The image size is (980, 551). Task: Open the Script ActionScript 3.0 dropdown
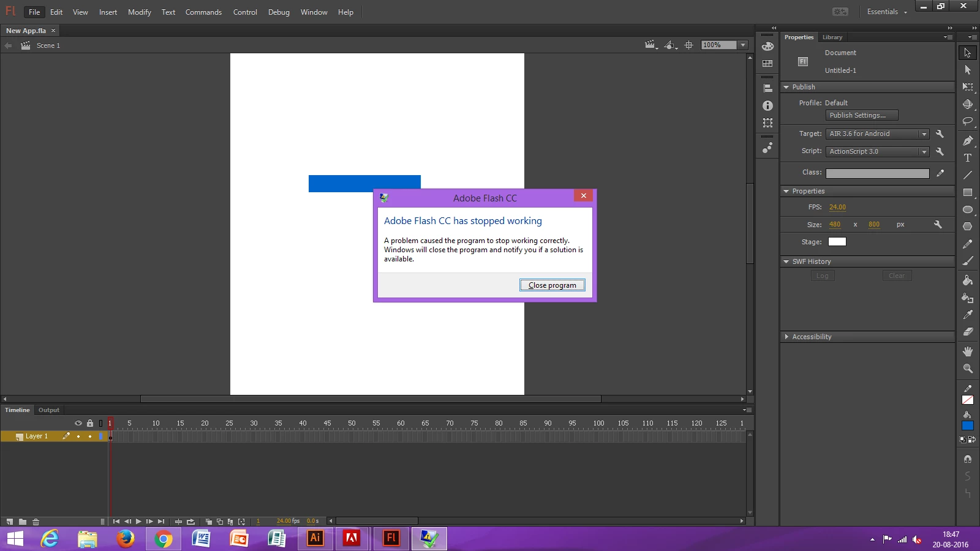[x=878, y=152]
